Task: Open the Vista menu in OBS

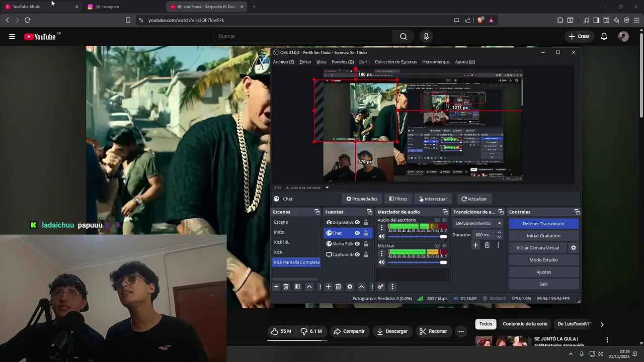Action: pyautogui.click(x=321, y=62)
